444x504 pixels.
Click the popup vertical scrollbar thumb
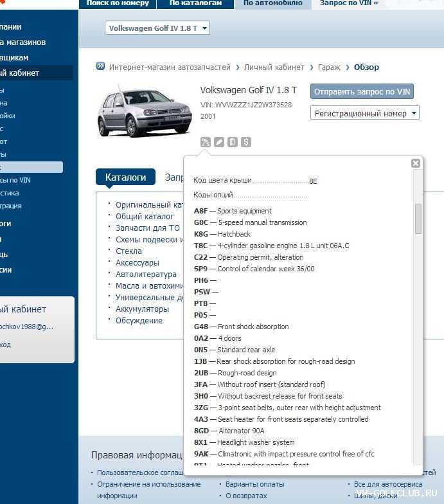418,219
